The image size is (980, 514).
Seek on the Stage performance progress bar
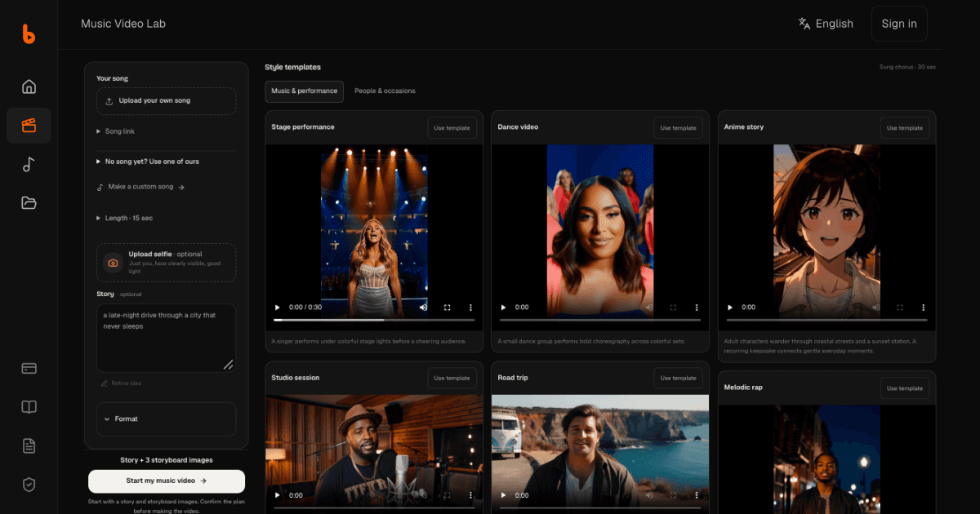[374, 320]
